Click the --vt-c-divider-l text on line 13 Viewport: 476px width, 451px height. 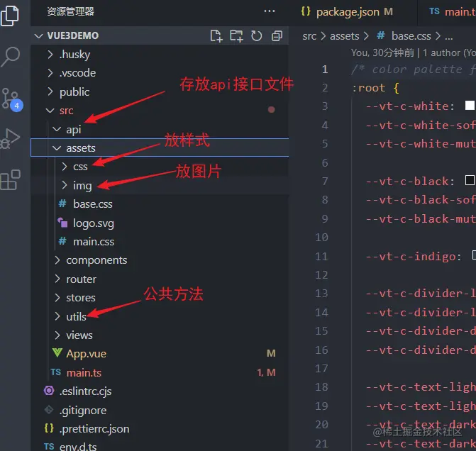click(421, 294)
